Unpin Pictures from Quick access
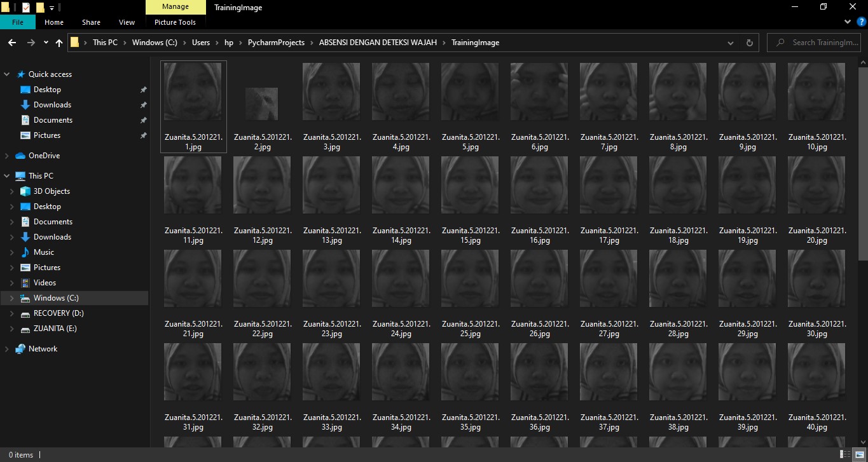The image size is (868, 462). point(144,135)
